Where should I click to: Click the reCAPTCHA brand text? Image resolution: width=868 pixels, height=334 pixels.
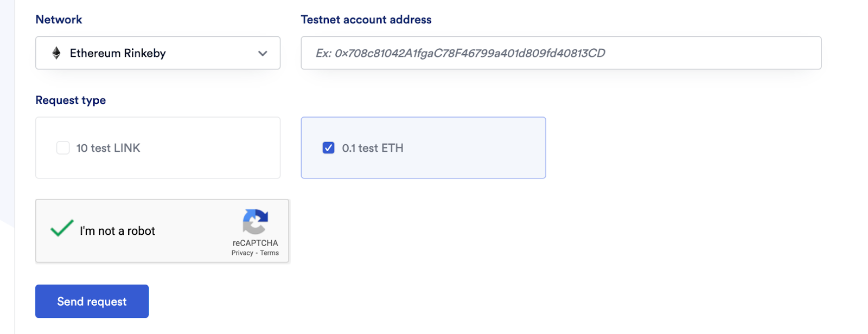(256, 243)
